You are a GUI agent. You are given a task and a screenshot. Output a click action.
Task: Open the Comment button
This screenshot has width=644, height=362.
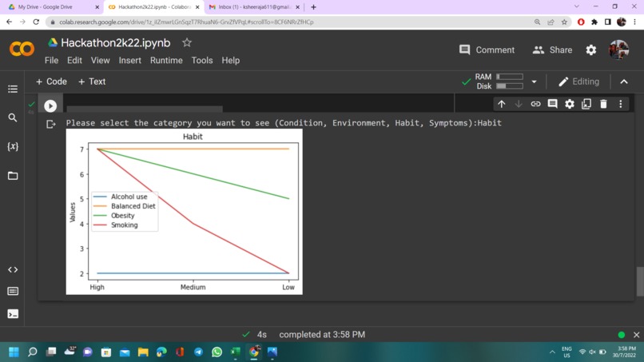pos(487,50)
